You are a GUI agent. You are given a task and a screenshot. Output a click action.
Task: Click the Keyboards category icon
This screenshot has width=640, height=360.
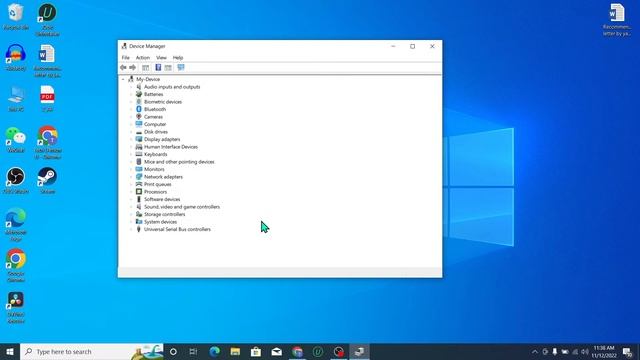139,154
